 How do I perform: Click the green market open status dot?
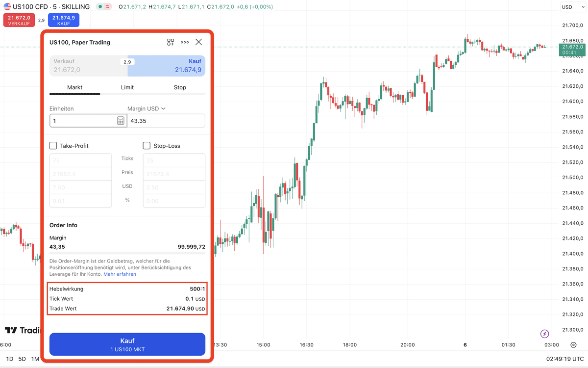pyautogui.click(x=100, y=7)
